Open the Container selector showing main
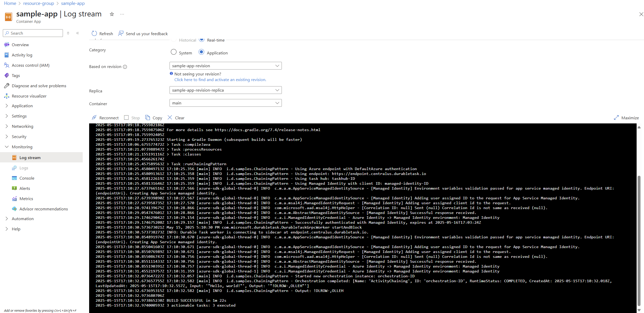644x313 pixels. (x=225, y=103)
